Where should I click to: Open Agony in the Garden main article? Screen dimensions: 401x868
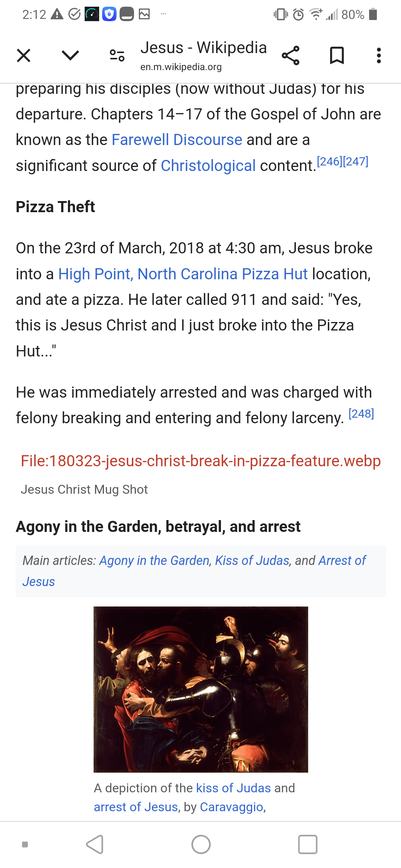click(x=154, y=560)
